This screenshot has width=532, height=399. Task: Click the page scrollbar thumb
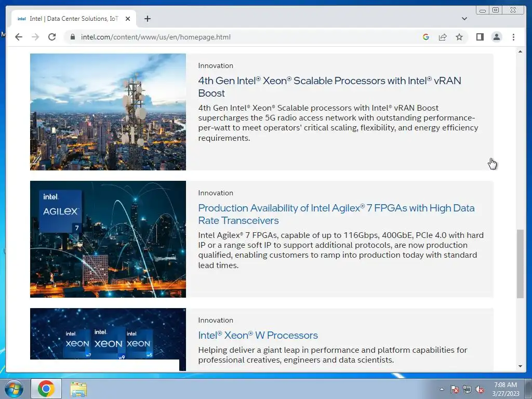520,264
